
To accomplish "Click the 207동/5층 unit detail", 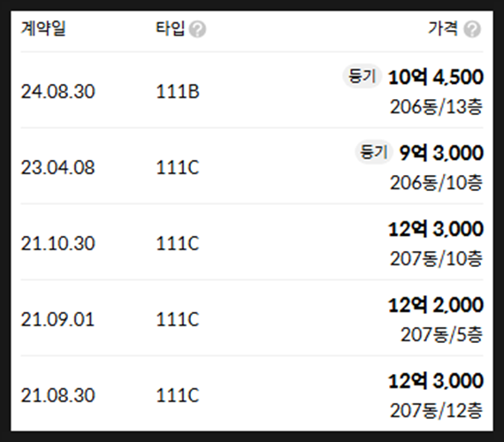I will coord(442,335).
